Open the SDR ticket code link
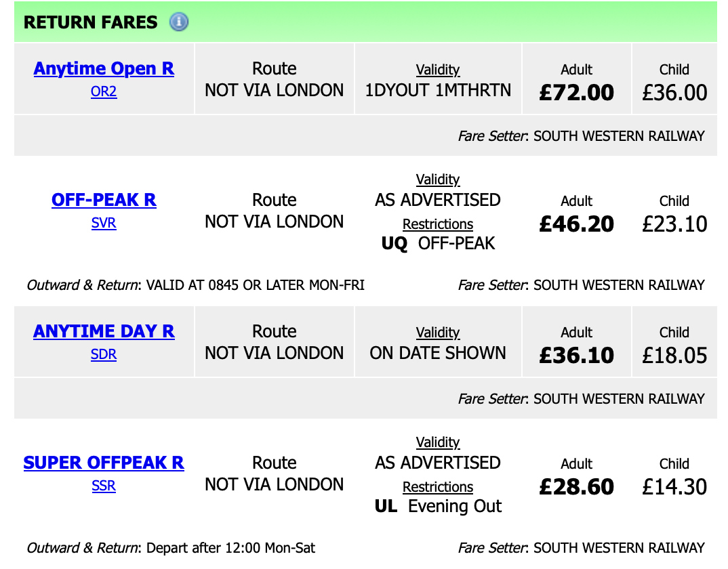The width and height of the screenshot is (728, 569). click(x=104, y=354)
